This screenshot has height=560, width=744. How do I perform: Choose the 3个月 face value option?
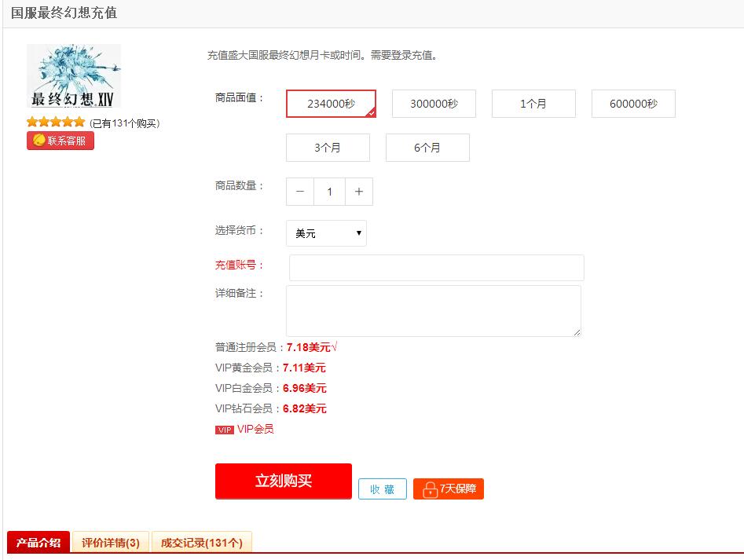pos(328,148)
